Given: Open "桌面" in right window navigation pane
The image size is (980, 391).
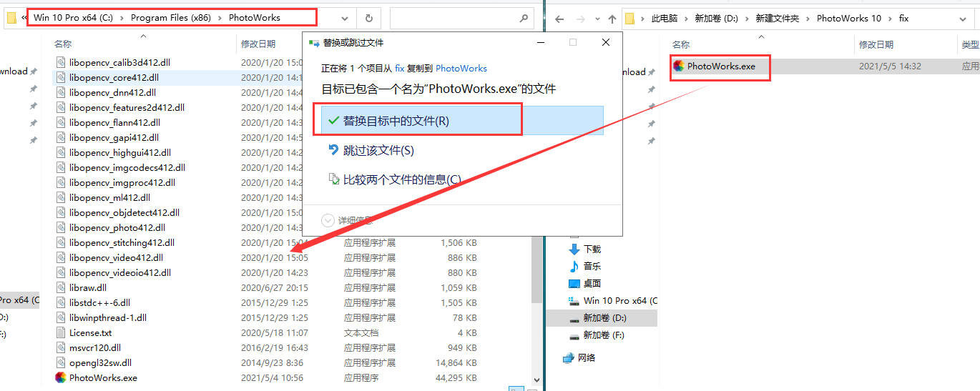Looking at the screenshot, I should (x=592, y=283).
